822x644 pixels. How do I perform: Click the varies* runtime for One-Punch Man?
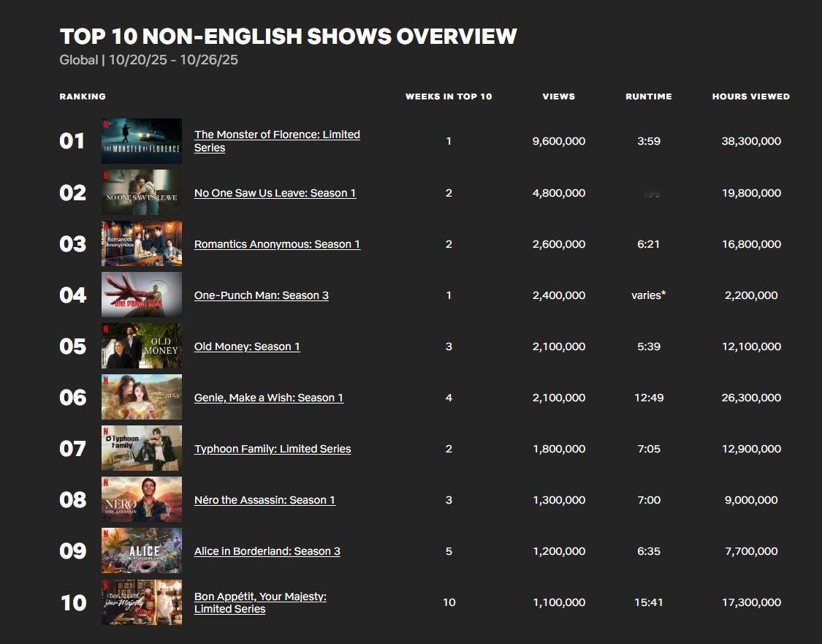(x=649, y=295)
